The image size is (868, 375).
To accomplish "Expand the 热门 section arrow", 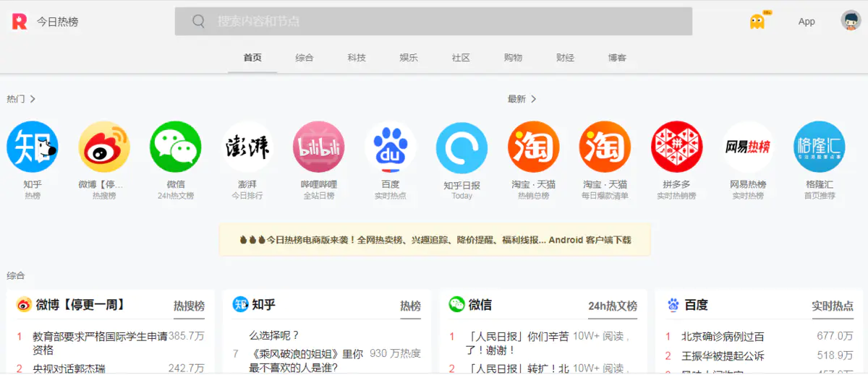I will click(33, 99).
